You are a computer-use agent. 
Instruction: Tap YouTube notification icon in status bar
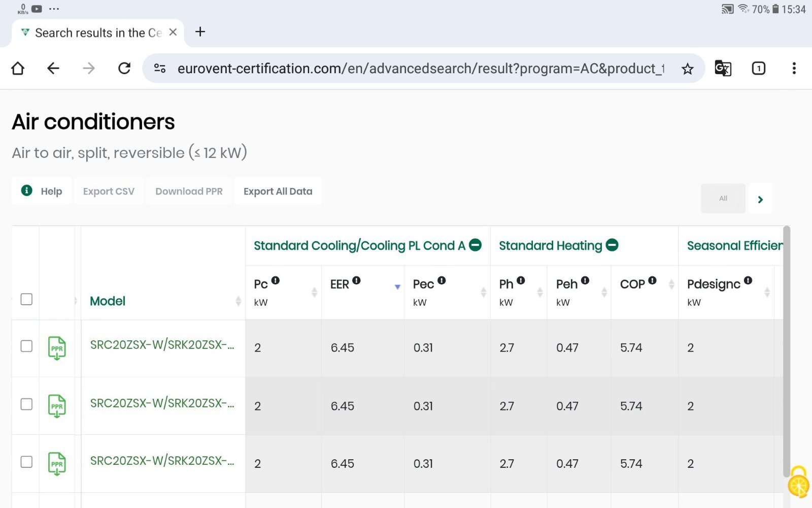[x=37, y=9]
